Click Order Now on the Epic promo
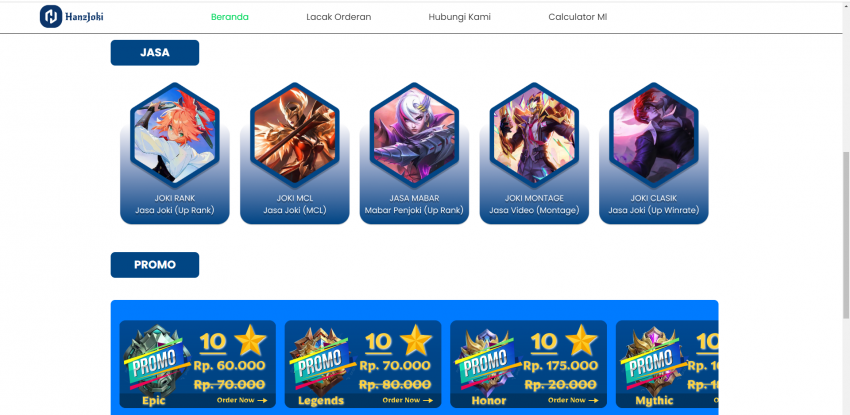850x415 pixels. point(242,400)
